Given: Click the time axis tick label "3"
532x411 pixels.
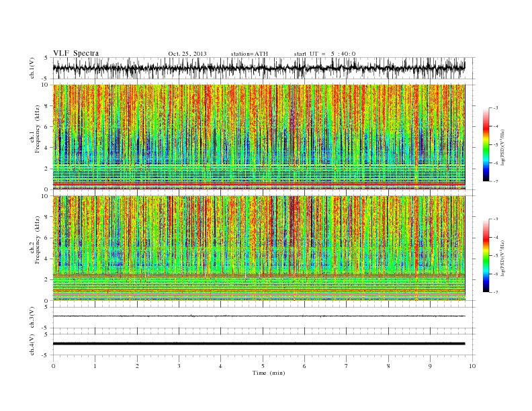Looking at the screenshot, I should (x=179, y=366).
